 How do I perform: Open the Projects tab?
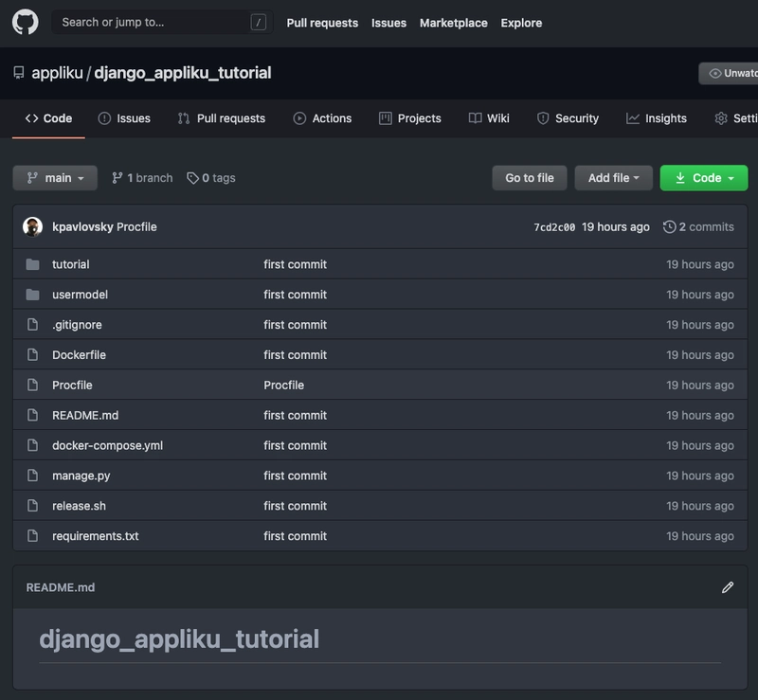(410, 118)
